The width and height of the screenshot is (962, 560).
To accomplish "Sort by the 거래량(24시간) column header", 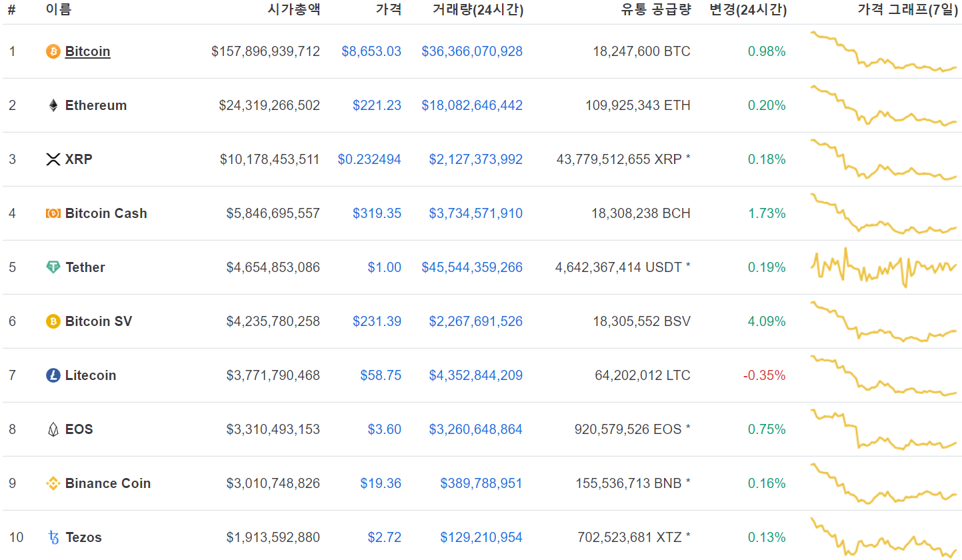I will 478,10.
